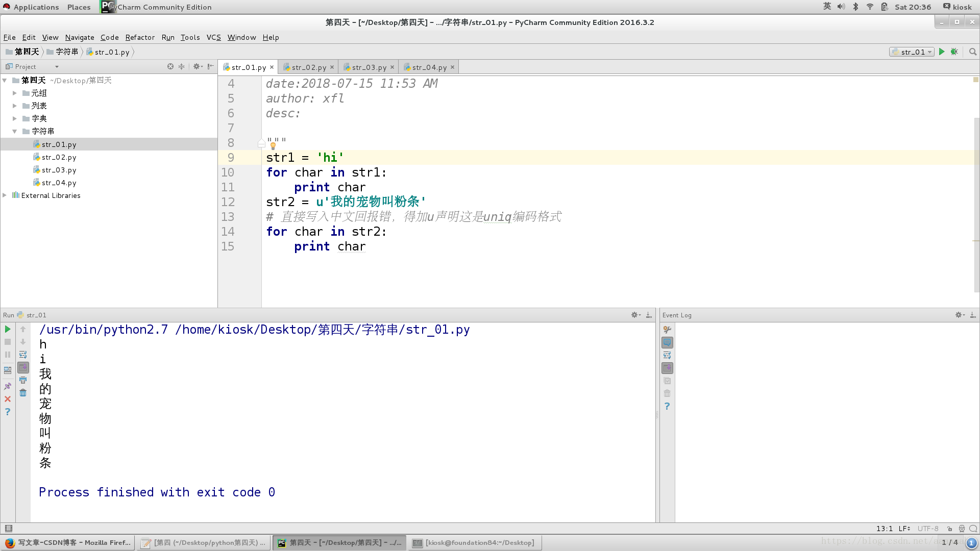
Task: Toggle scroll to end in Run console
Action: pos(23,367)
